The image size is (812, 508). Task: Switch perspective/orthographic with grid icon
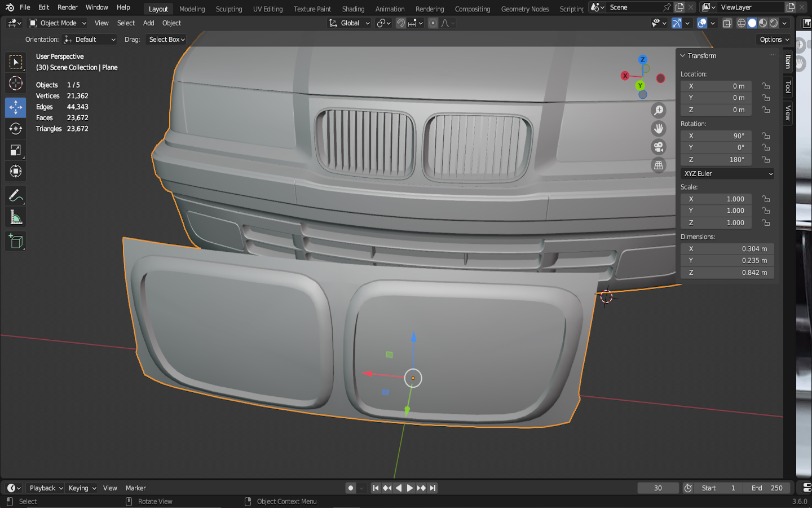(x=659, y=165)
